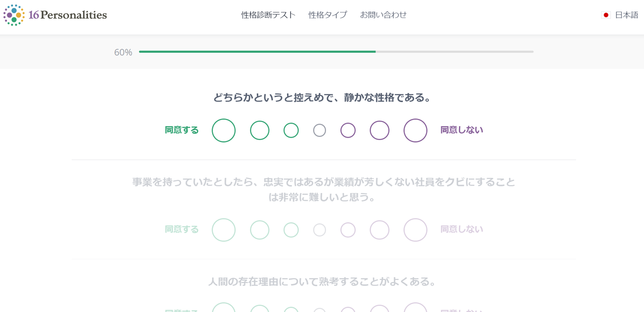Select strongest agree for firing employee question
The image size is (644, 312).
224,230
